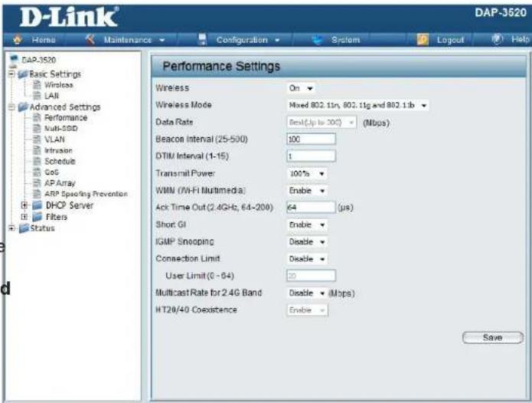This screenshot has width=532, height=403.
Task: Click the Advanced Settings folder icon
Action: click(x=23, y=107)
